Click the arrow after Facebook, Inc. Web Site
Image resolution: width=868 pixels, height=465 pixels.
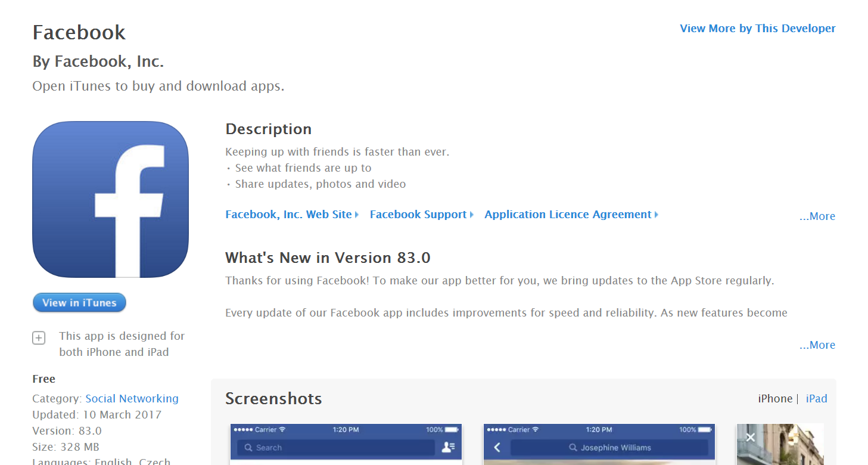pos(356,215)
